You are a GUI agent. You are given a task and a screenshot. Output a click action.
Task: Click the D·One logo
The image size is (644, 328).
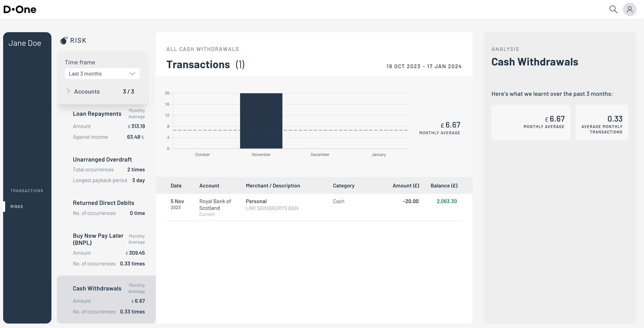tap(20, 9)
